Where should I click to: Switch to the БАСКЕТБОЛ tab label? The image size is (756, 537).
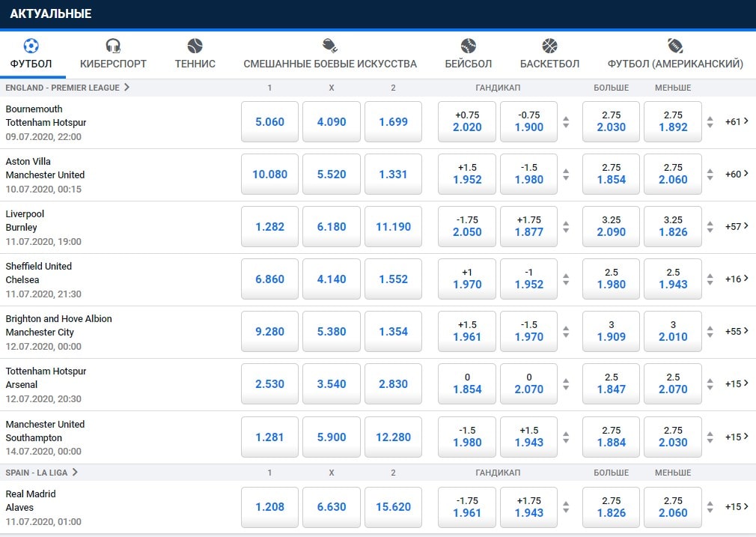tap(549, 64)
